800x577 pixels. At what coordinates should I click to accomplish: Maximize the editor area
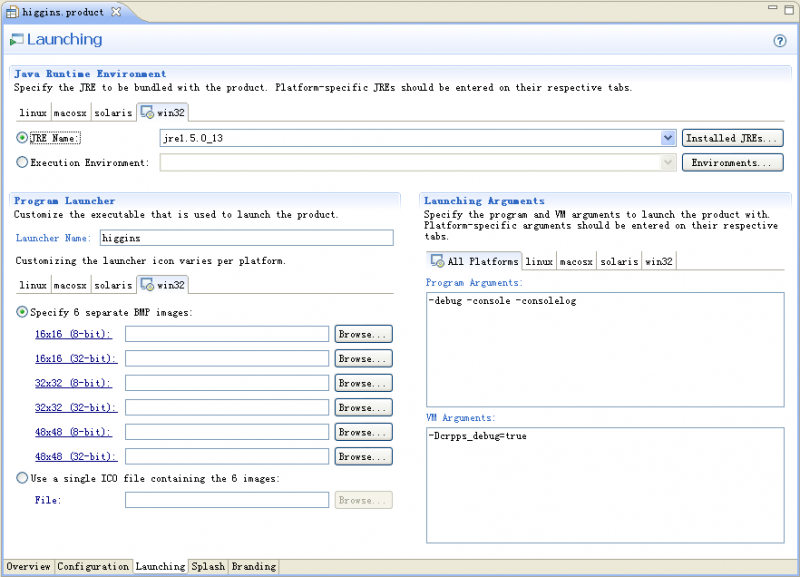click(789, 9)
